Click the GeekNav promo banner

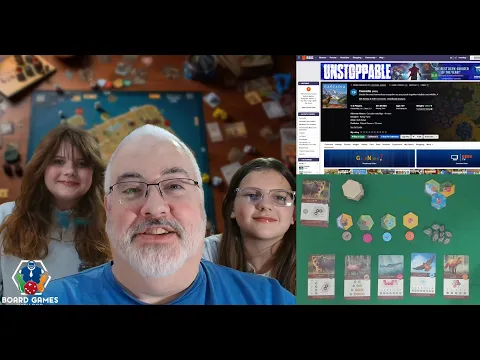[x=369, y=158]
